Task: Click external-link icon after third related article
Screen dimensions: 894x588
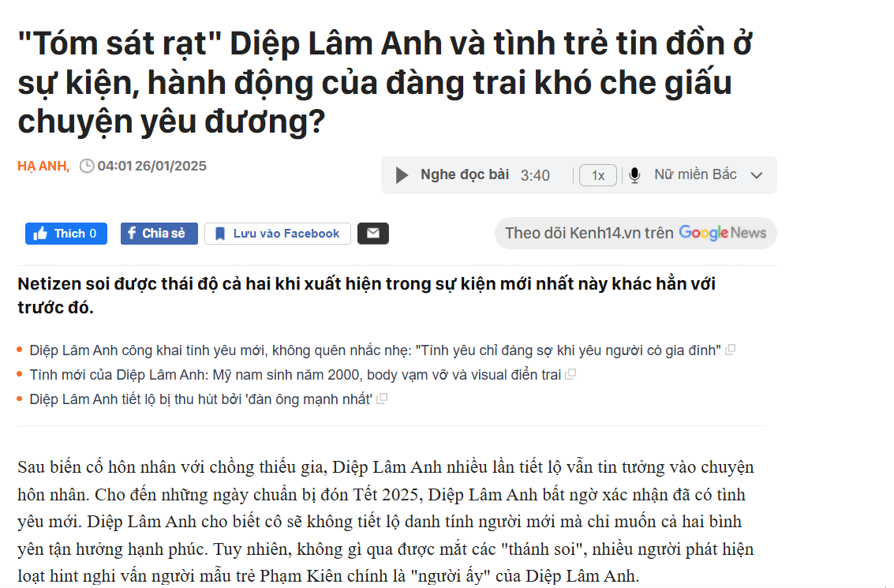Action: (382, 399)
